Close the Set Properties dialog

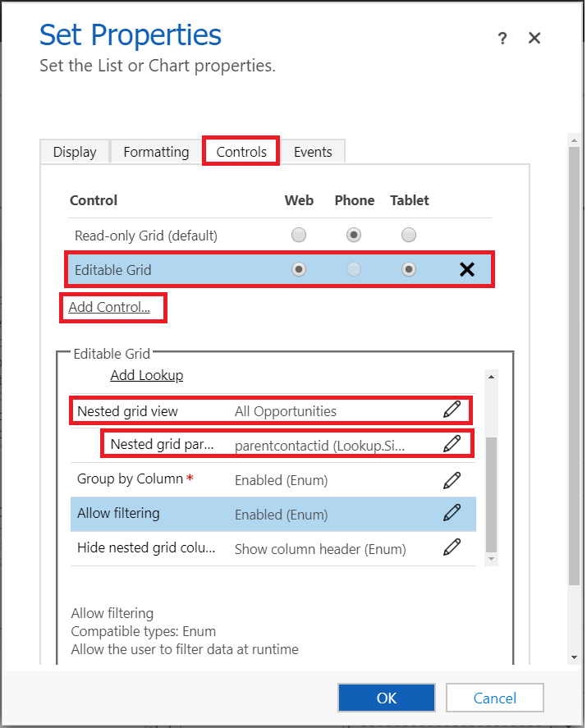point(534,39)
